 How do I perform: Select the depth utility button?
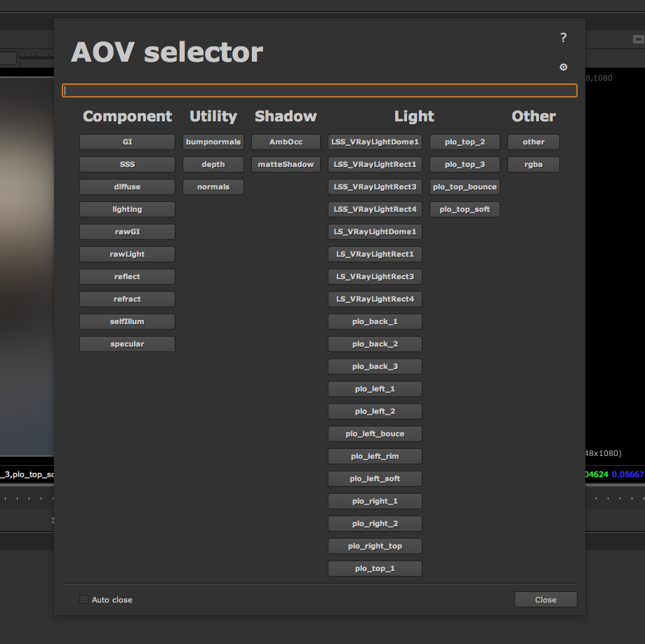click(213, 165)
